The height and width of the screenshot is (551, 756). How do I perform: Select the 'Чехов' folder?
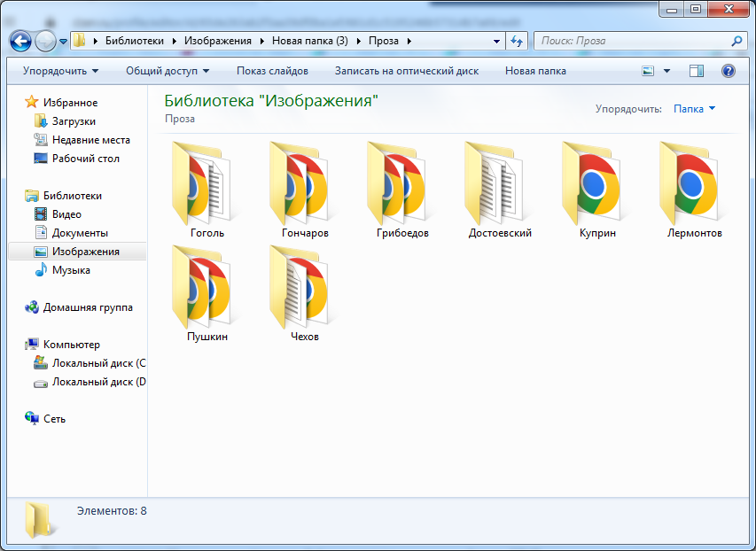(x=305, y=293)
